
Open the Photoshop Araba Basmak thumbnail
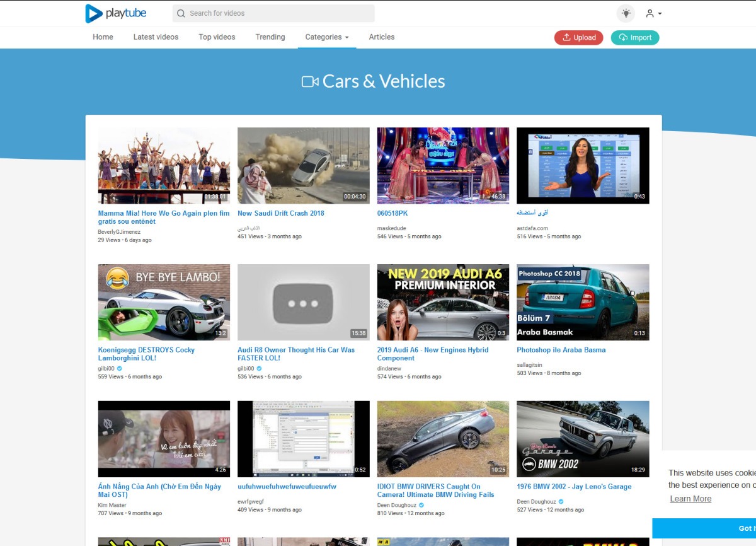pyautogui.click(x=583, y=303)
